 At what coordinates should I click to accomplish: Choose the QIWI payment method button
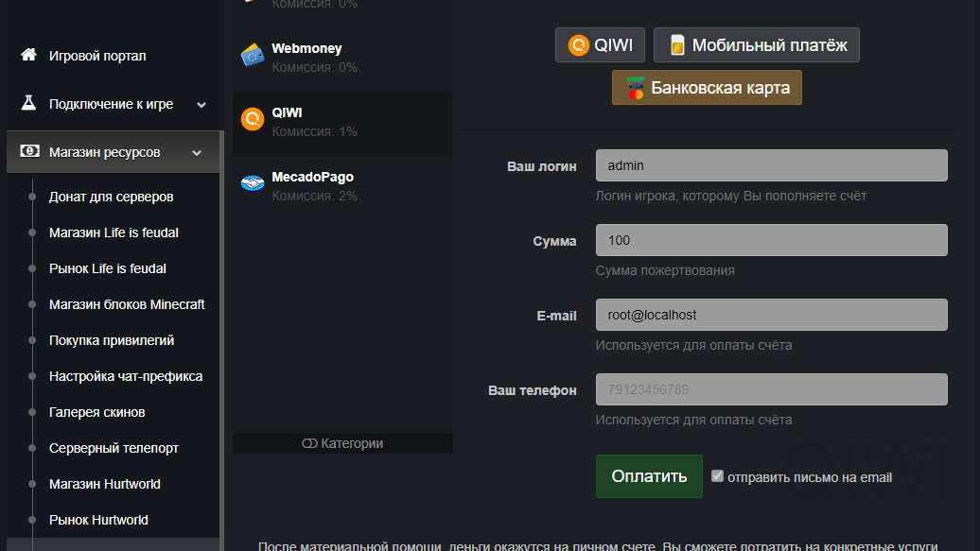point(600,45)
